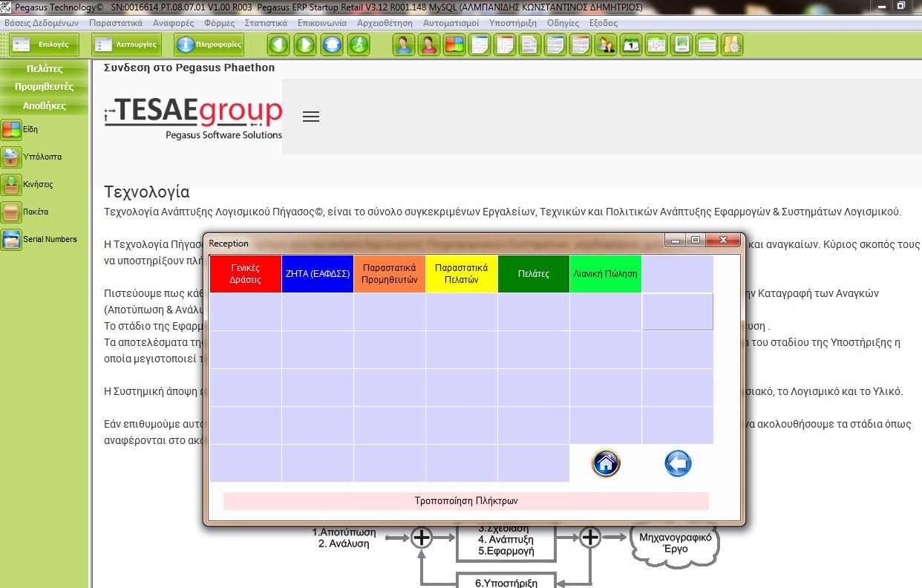Expand the Προμηθευτές sidebar section
The width and height of the screenshot is (922, 588).
45,87
